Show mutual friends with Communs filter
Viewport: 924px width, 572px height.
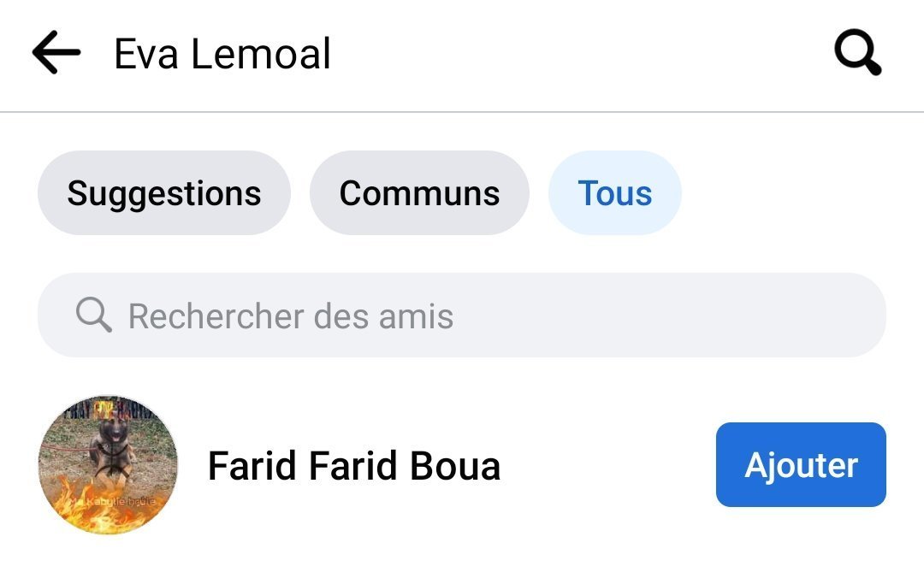(419, 193)
